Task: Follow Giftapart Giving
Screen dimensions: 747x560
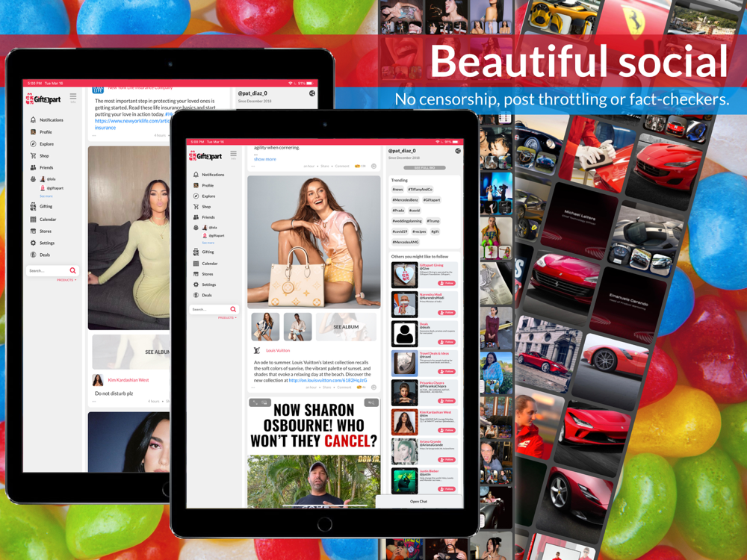Action: click(447, 283)
